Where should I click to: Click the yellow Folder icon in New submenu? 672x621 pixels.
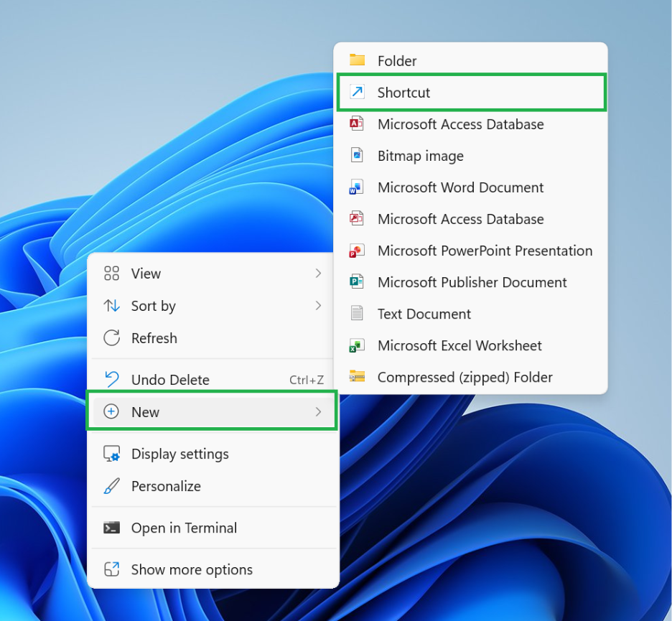tap(357, 60)
